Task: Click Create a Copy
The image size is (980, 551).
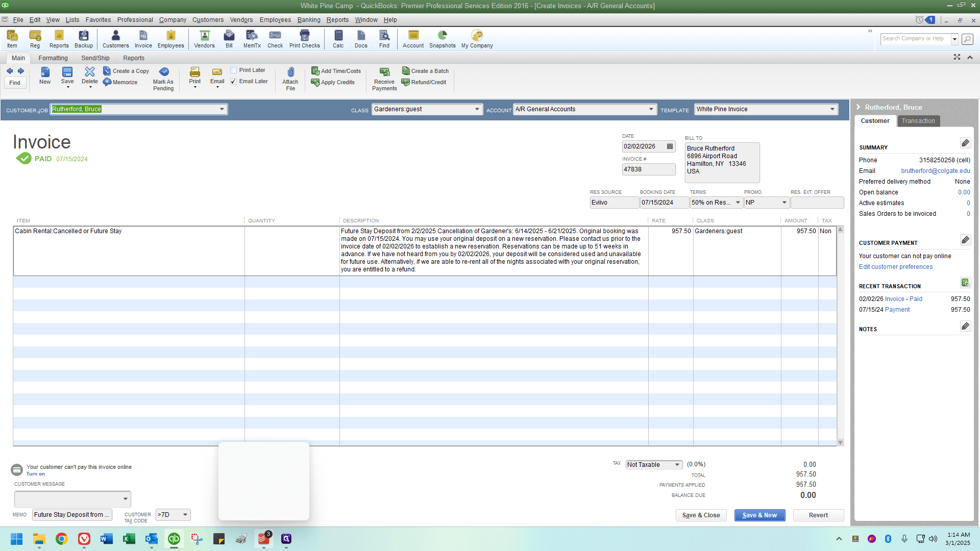Action: pyautogui.click(x=126, y=71)
